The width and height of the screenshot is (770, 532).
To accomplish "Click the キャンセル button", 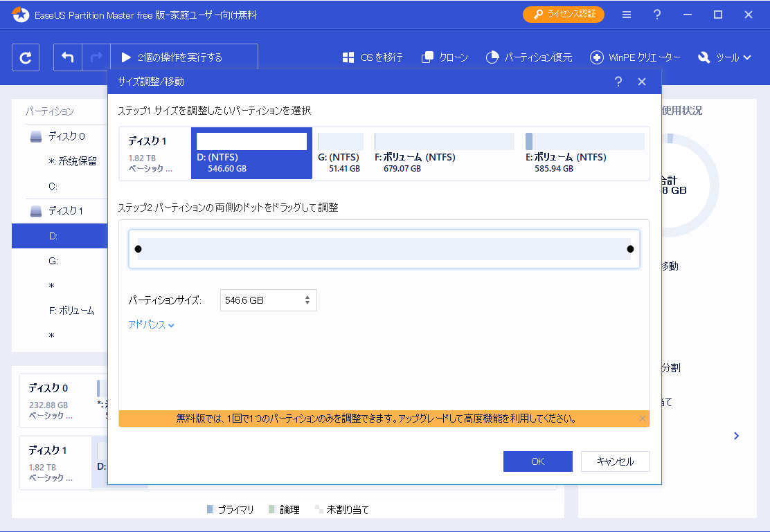I will click(x=616, y=461).
